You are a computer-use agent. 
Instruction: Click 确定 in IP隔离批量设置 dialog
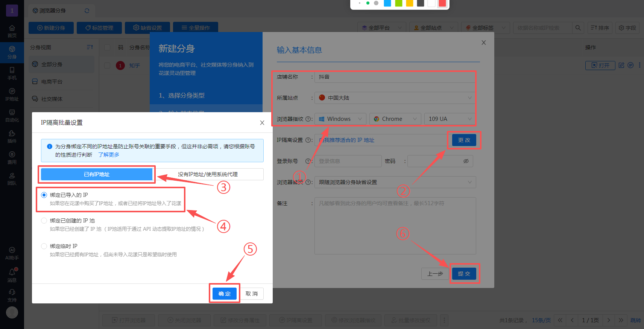[x=225, y=294]
